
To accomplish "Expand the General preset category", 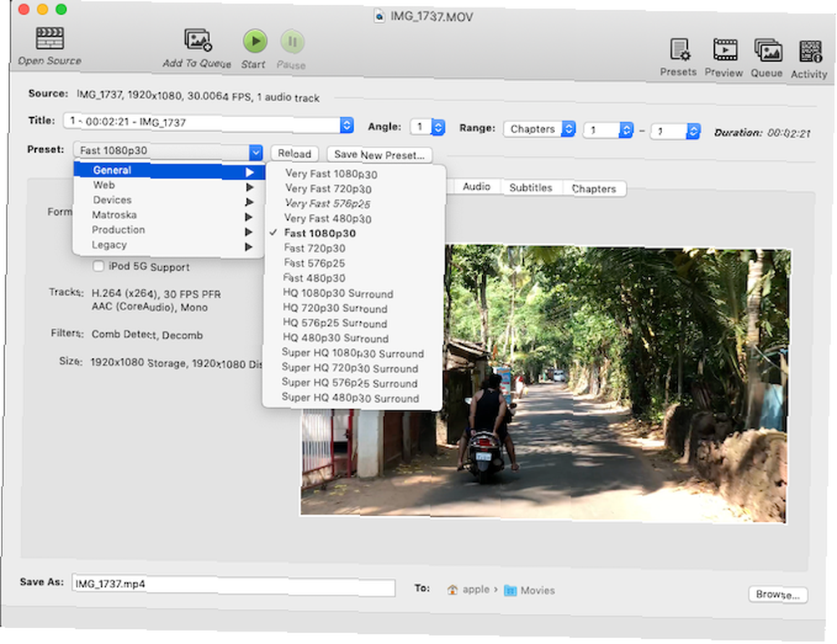I will tap(169, 171).
